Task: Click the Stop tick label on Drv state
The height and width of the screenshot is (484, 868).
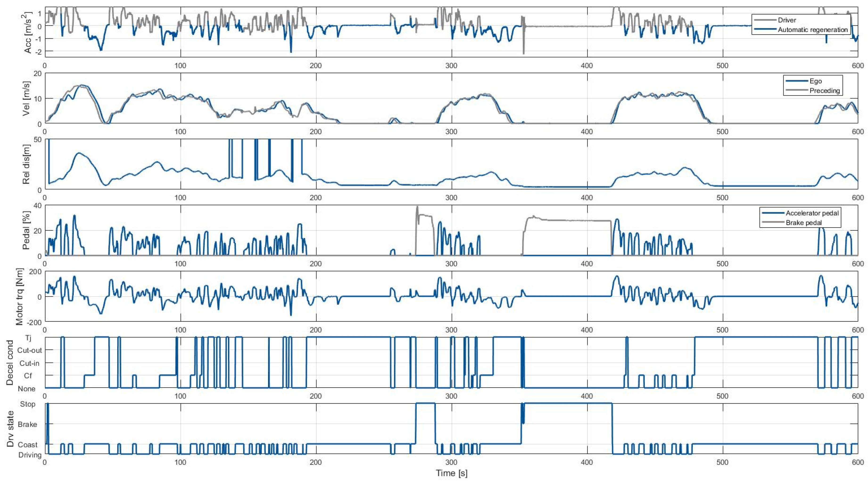Action: click(28, 404)
